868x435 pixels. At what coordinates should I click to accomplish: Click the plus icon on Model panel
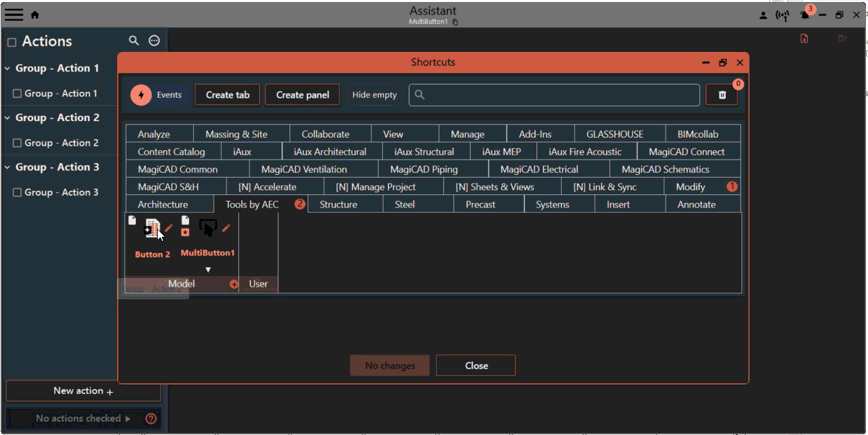click(x=234, y=284)
